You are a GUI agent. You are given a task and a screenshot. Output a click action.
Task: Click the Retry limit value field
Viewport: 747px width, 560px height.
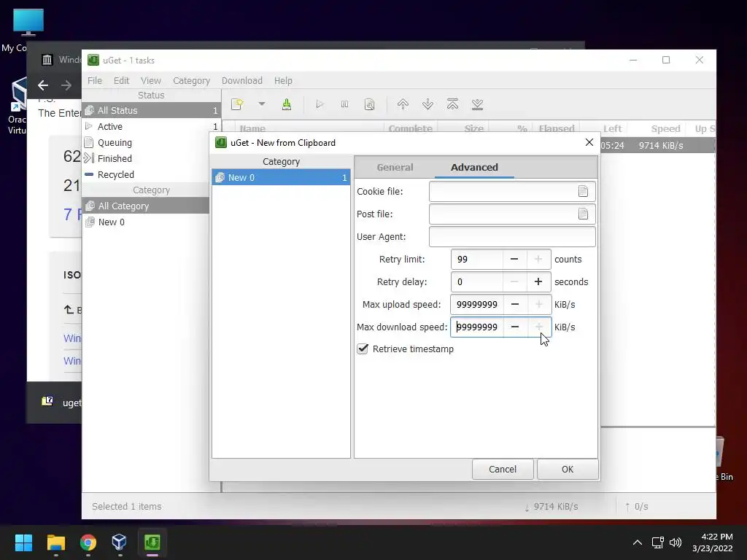(x=477, y=259)
